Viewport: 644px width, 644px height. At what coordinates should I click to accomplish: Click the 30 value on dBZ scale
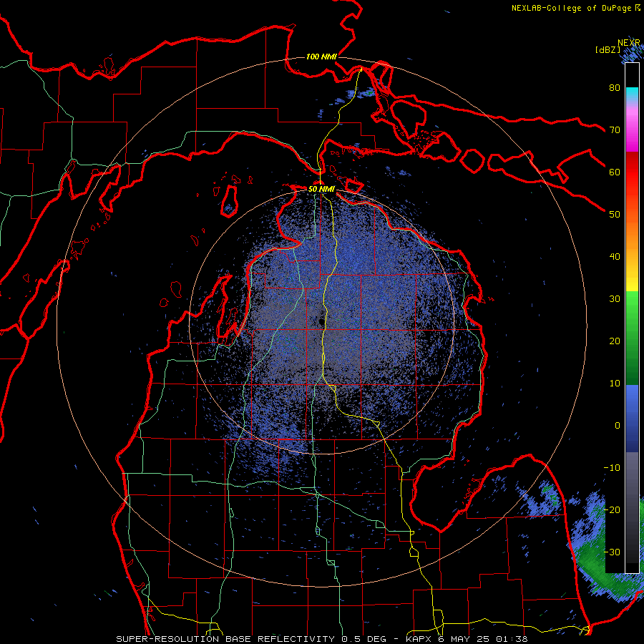coord(615,299)
